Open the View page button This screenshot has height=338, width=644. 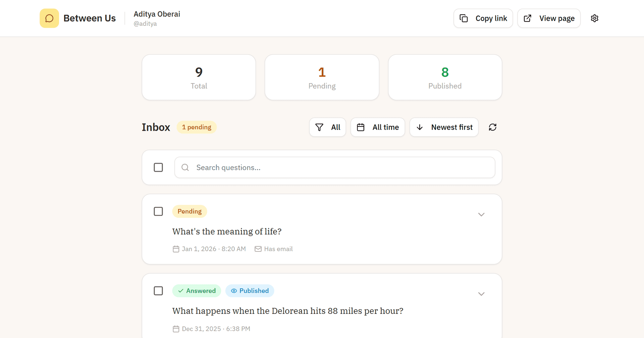click(x=549, y=18)
